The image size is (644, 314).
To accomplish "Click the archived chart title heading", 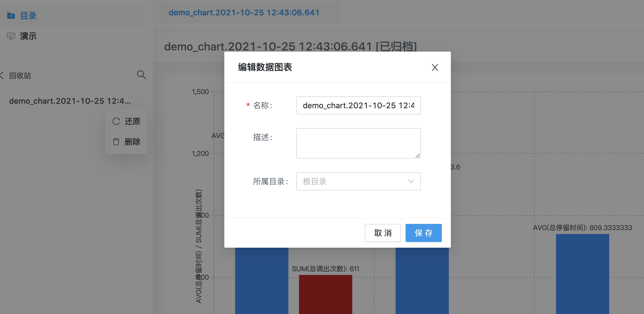I will pos(290,46).
